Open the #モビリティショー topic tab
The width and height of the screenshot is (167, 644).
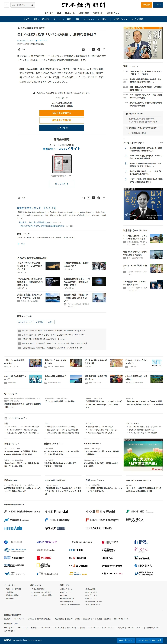click(121, 19)
